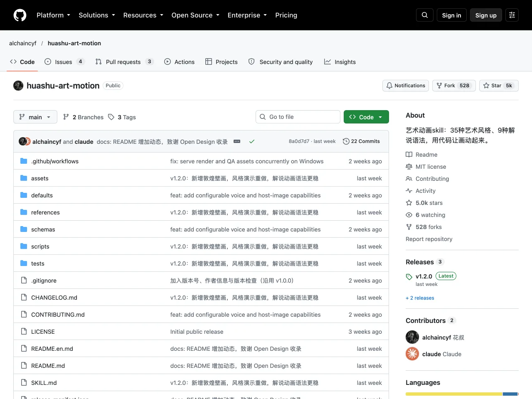The width and height of the screenshot is (532, 399).
Task: Click the folder icon for the assets row
Action: 24,178
